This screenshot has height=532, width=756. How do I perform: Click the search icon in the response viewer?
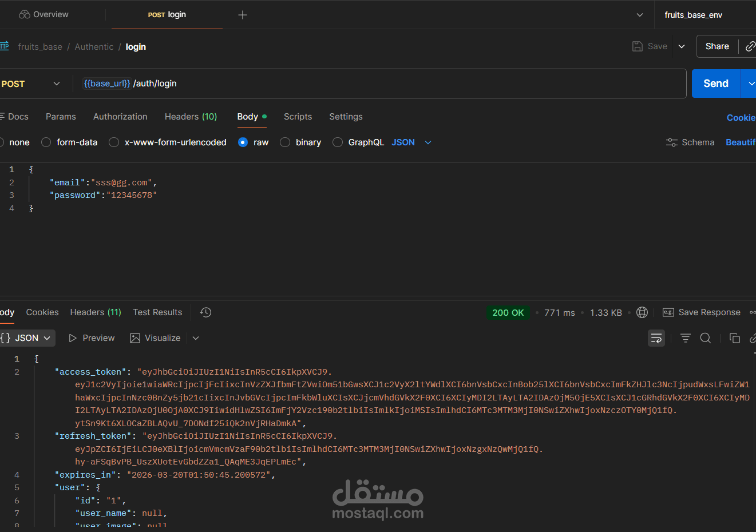pyautogui.click(x=705, y=338)
